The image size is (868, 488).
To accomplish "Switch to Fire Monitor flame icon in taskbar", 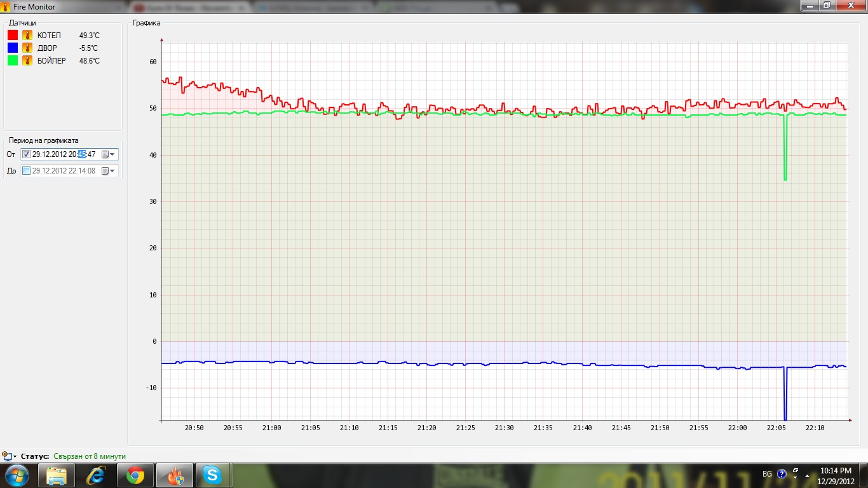I will pyautogui.click(x=173, y=475).
